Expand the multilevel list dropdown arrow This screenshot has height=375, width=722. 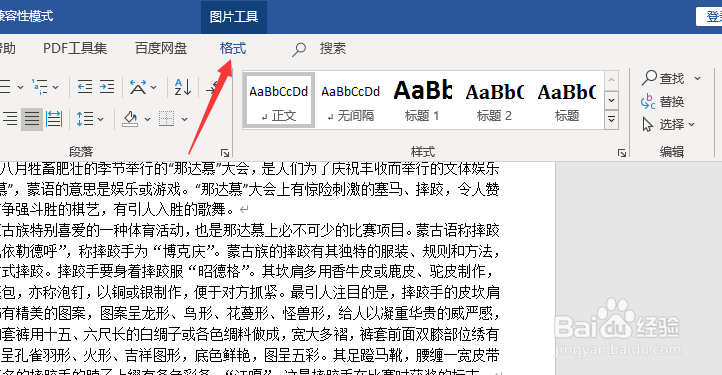[x=55, y=87]
